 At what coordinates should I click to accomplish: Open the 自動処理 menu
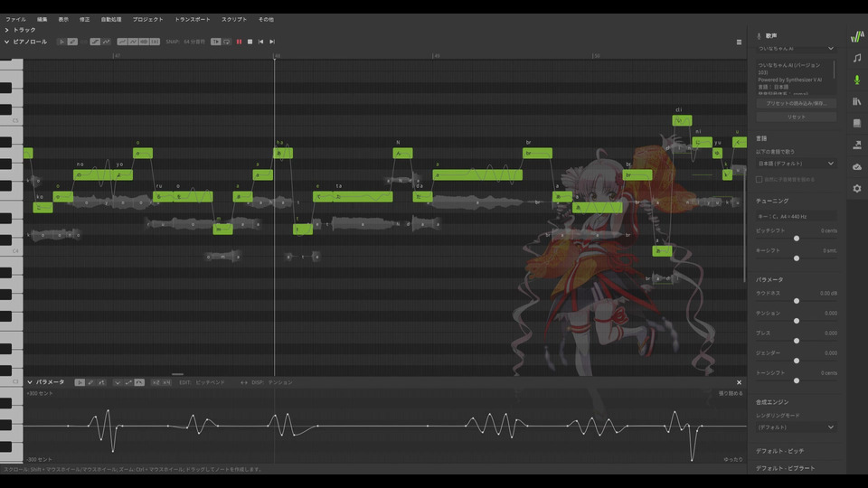click(x=110, y=19)
